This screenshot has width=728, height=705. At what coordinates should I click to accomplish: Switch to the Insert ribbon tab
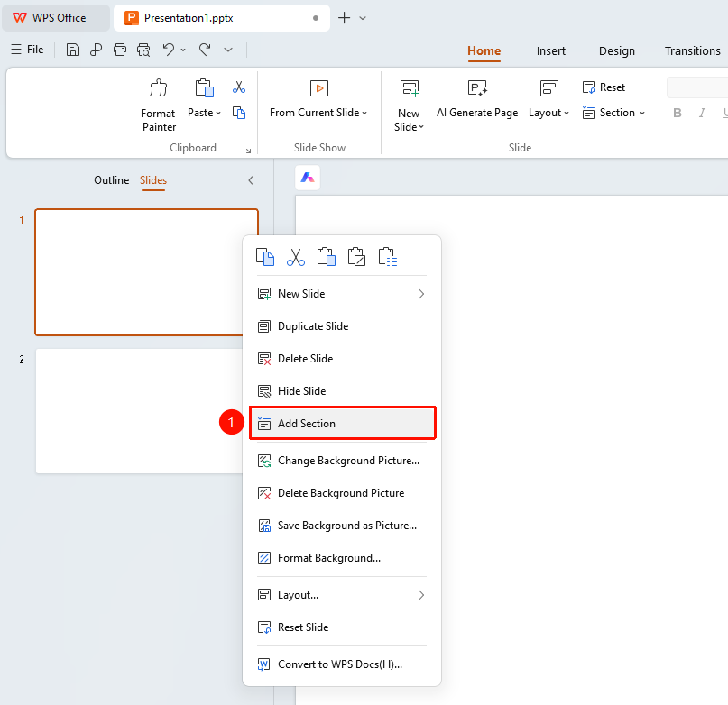[550, 50]
